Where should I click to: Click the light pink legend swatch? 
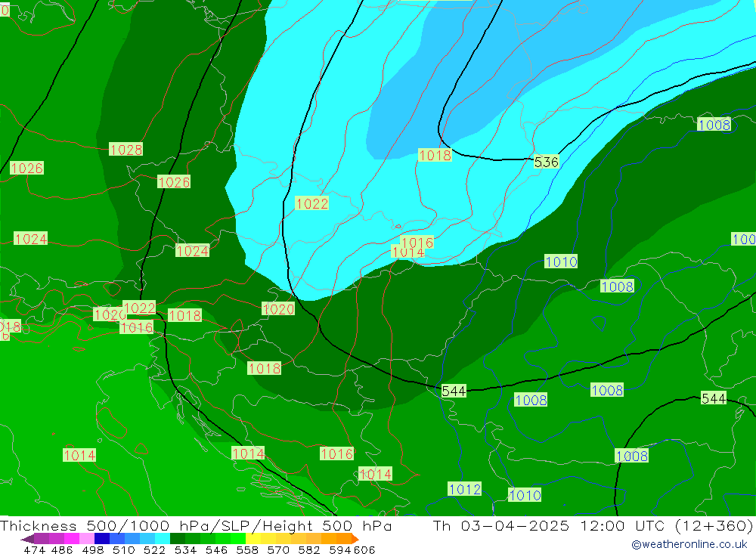pyautogui.click(x=87, y=538)
